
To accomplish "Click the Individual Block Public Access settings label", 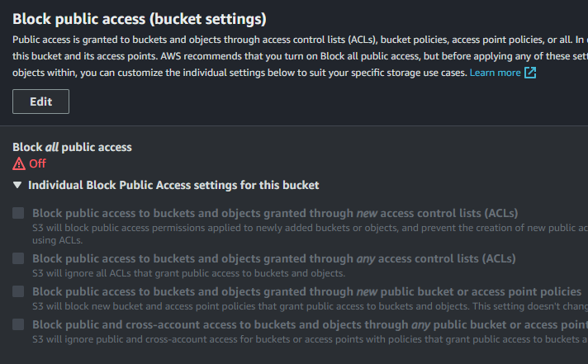I will (173, 185).
